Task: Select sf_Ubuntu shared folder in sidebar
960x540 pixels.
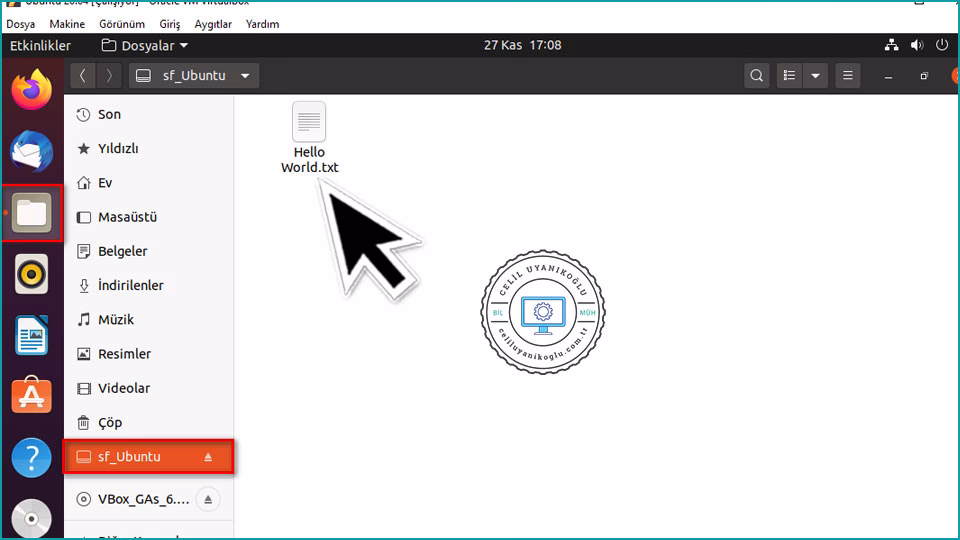Action: [149, 457]
